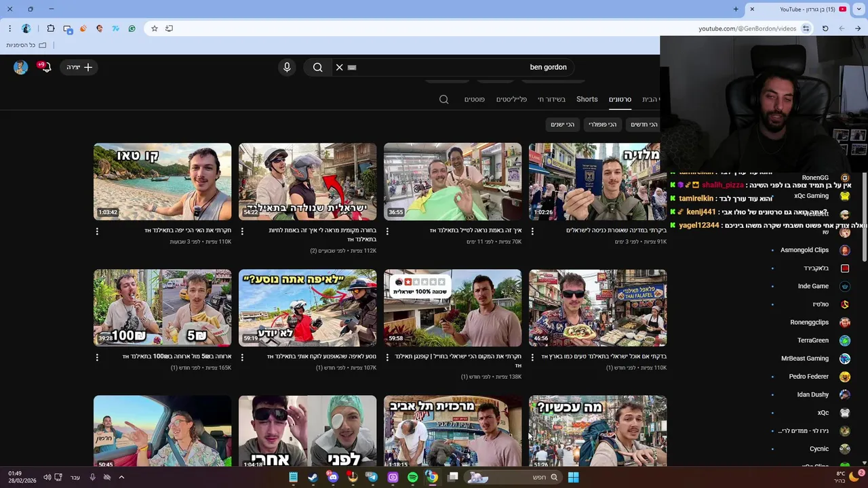Reload the YouTube page

click(825, 28)
